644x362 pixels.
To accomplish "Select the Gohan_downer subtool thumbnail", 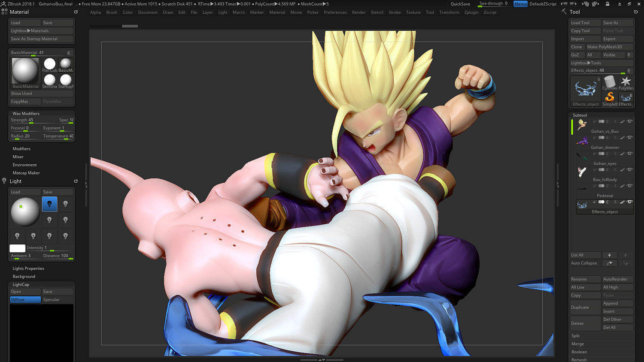I will click(582, 141).
